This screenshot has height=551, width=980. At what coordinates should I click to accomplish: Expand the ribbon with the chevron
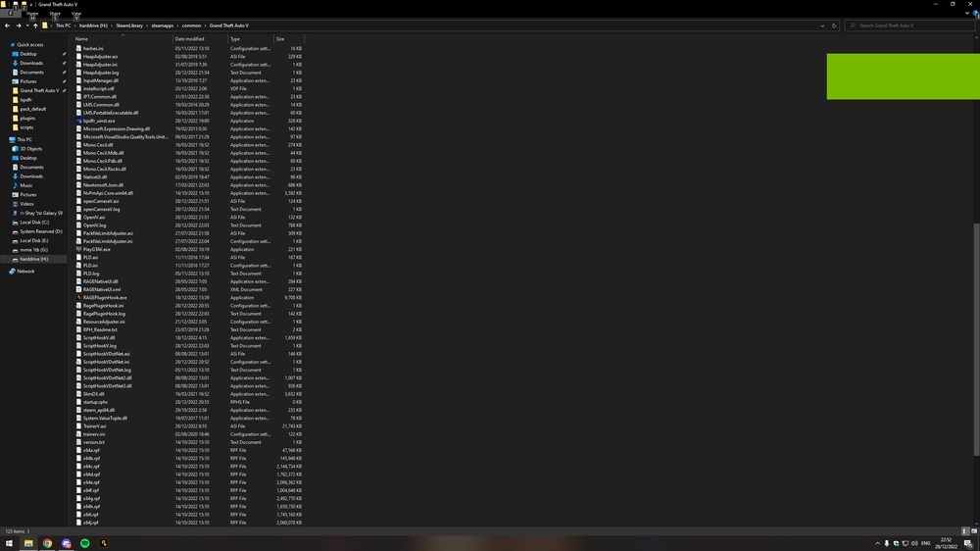(x=967, y=13)
